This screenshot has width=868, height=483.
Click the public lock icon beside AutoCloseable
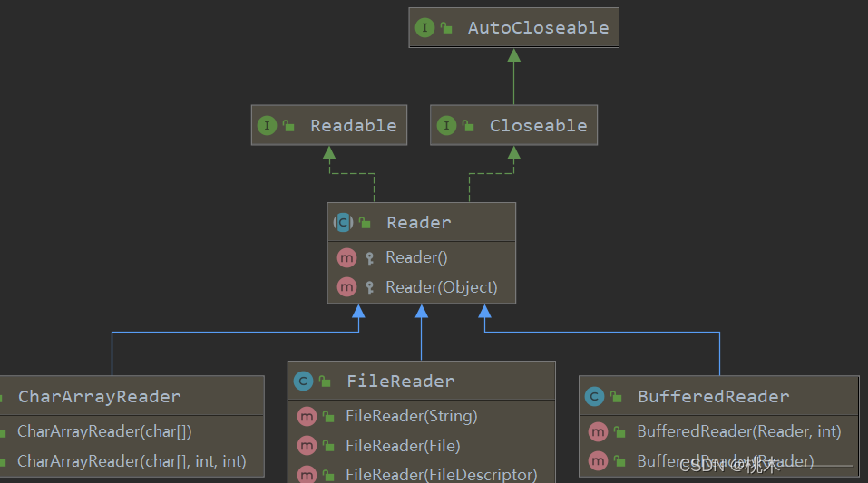(x=446, y=28)
